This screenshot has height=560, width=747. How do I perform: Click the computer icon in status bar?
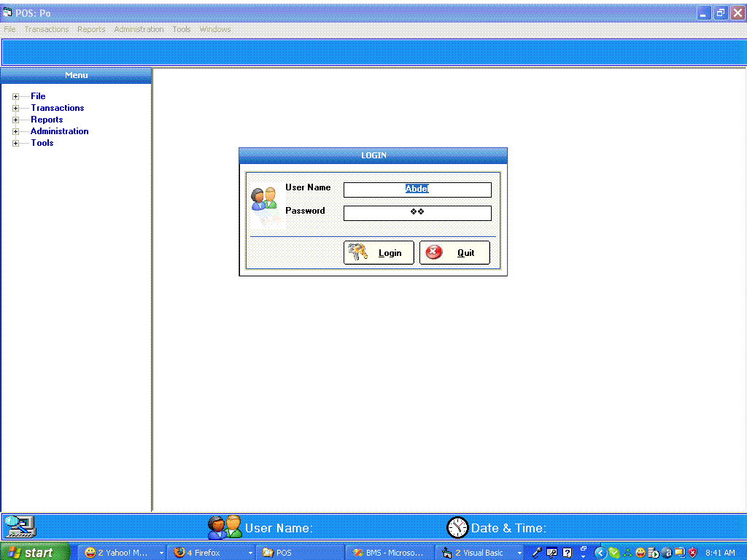[x=19, y=526]
